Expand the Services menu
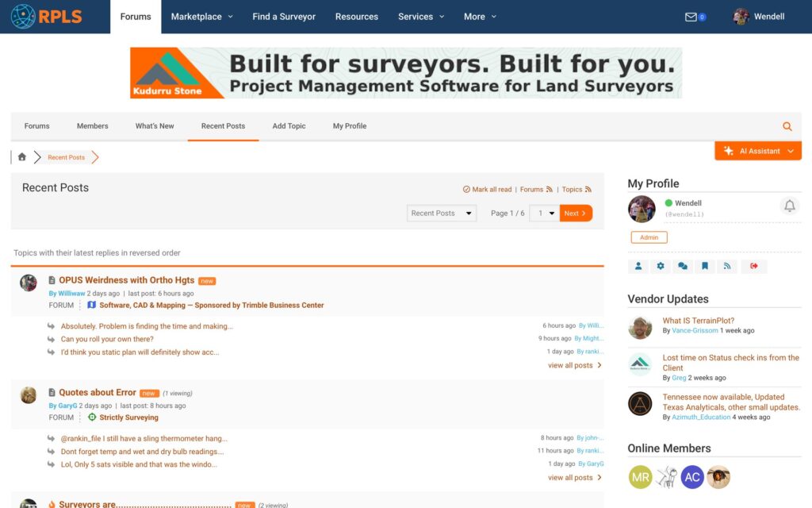The width and height of the screenshot is (812, 508). point(421,17)
